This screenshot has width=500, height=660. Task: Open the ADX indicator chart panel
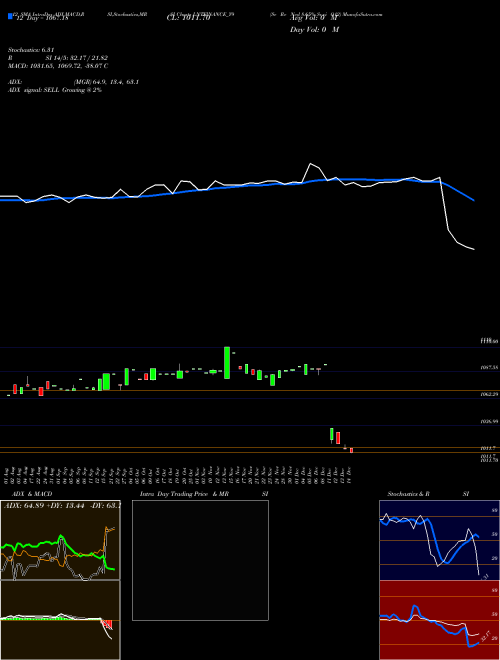[x=60, y=540]
